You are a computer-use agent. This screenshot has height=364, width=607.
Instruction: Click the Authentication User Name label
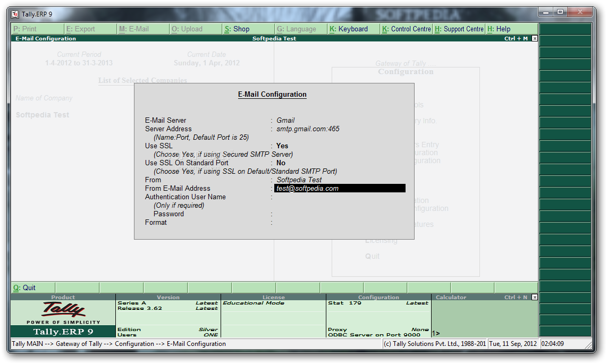[x=185, y=197]
